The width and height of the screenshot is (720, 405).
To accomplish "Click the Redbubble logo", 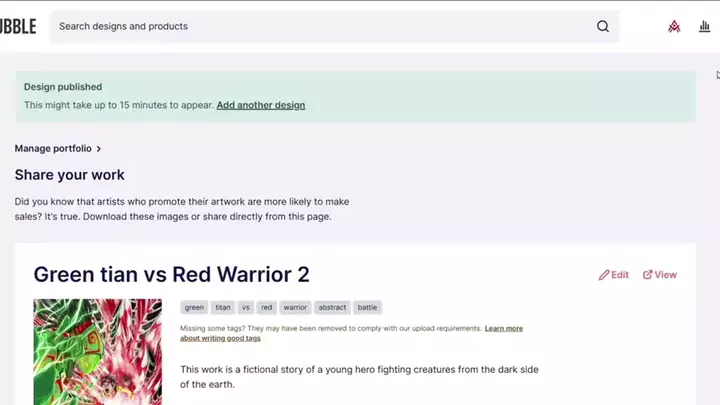I will click(18, 26).
